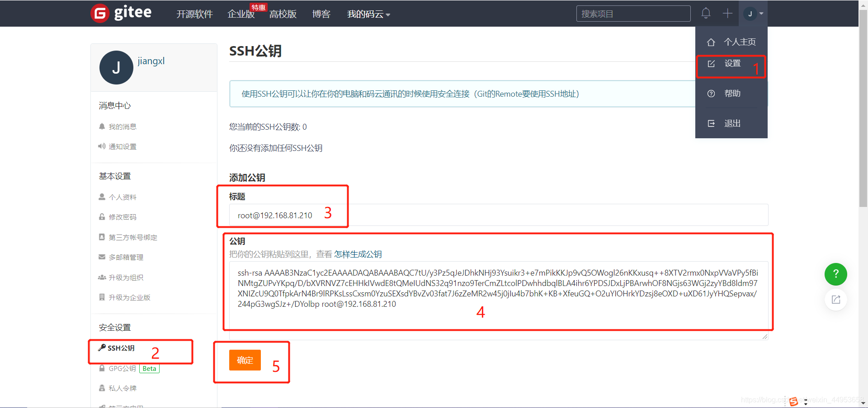The width and height of the screenshot is (868, 408).
Task: Click the jiangxl profile avatar
Action: (116, 67)
